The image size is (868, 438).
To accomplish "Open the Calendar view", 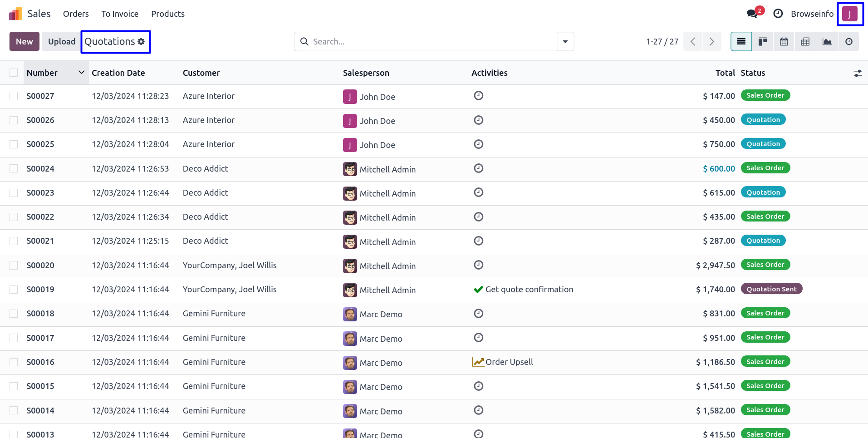I will coord(784,42).
